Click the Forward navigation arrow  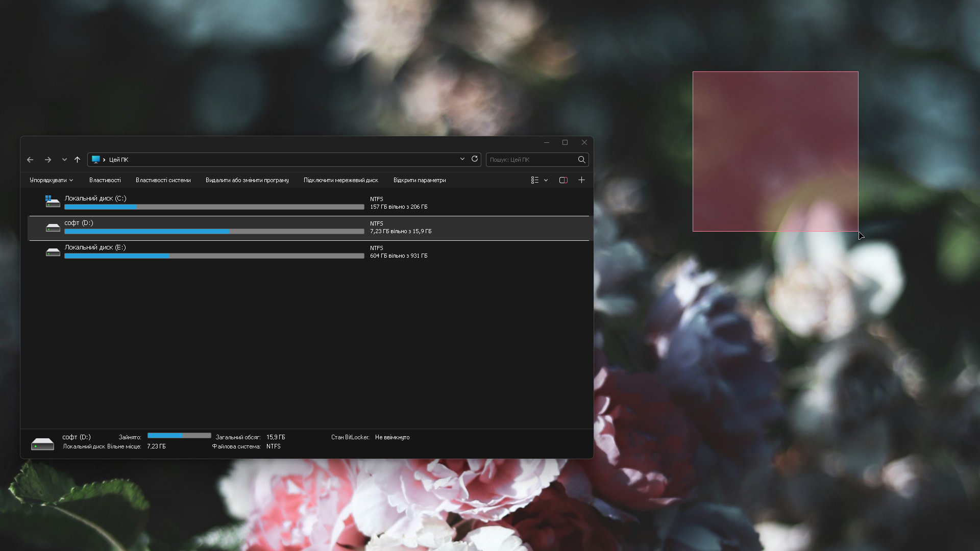coord(48,160)
